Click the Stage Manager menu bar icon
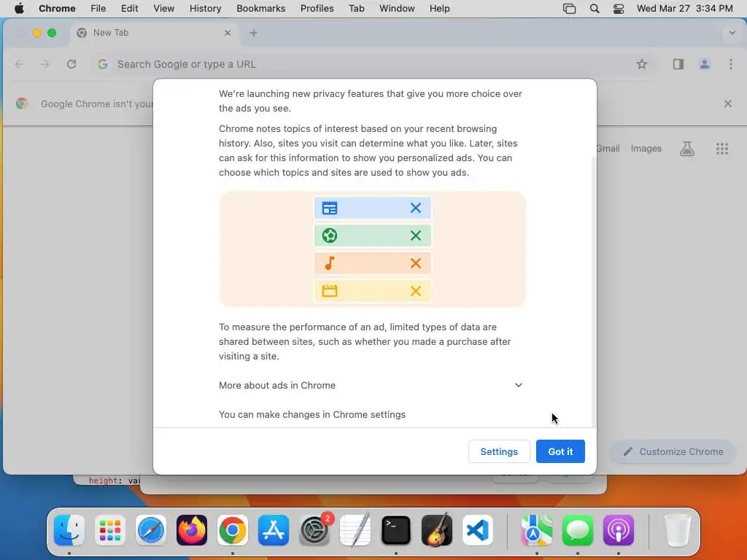Viewport: 747px width, 560px height. click(569, 9)
